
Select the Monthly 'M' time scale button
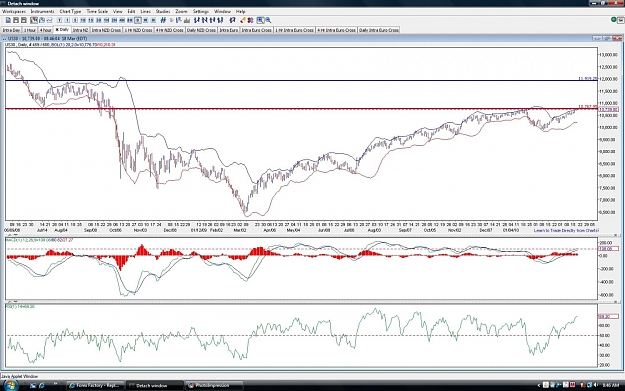(x=153, y=20)
